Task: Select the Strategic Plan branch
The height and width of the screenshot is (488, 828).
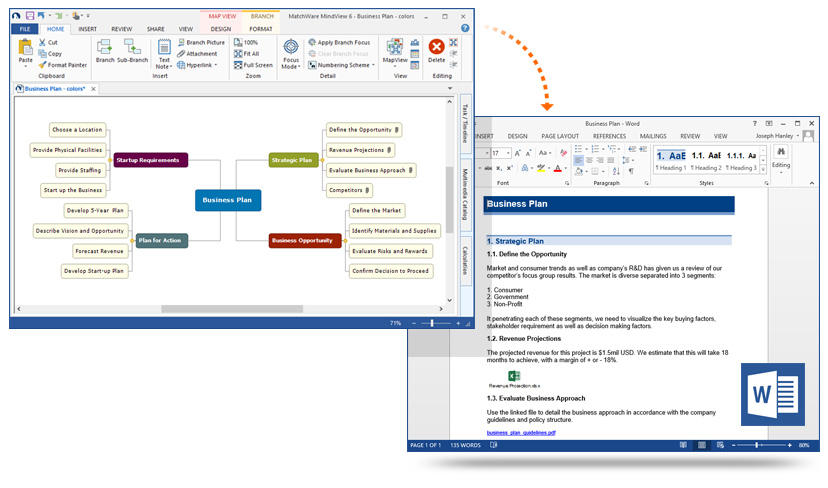Action: [293, 160]
